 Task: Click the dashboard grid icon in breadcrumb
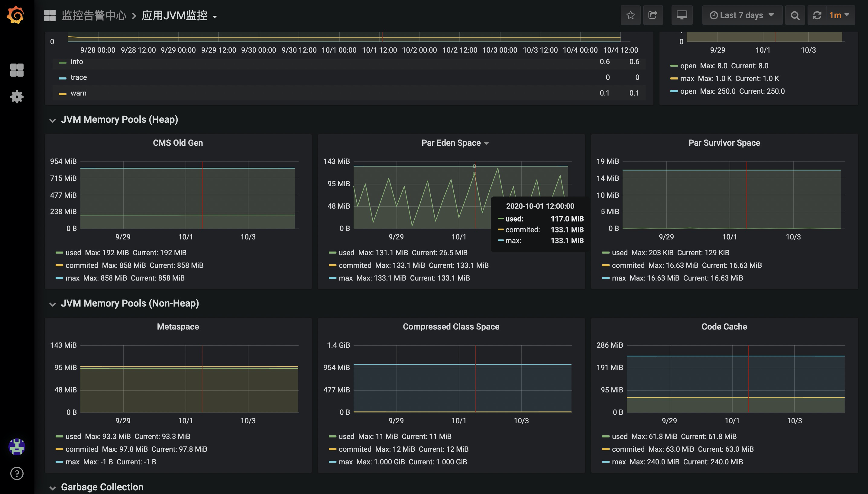click(x=50, y=15)
